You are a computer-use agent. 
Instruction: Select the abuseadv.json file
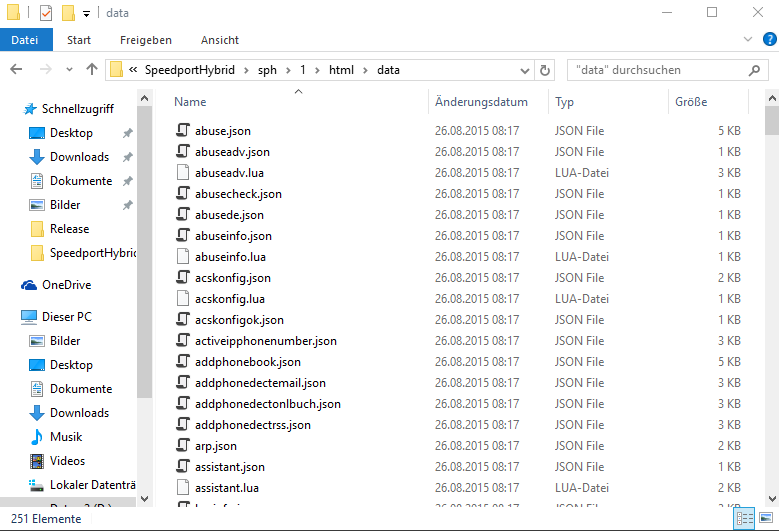tap(232, 152)
